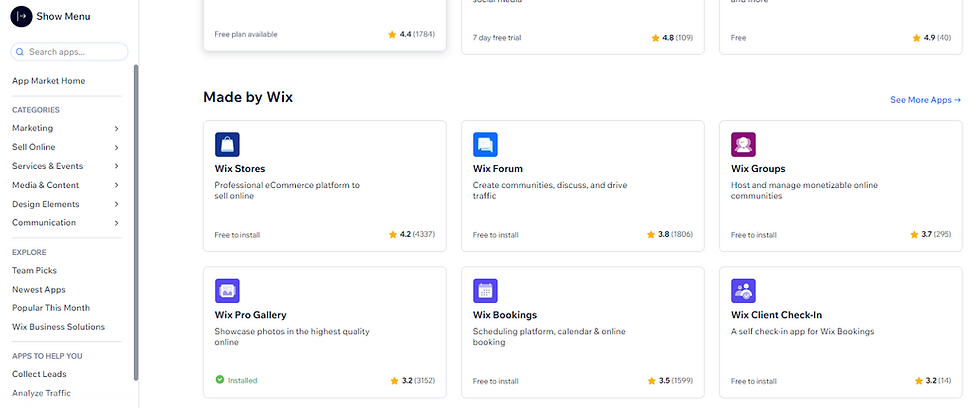Open the Services & Events category

pos(48,166)
